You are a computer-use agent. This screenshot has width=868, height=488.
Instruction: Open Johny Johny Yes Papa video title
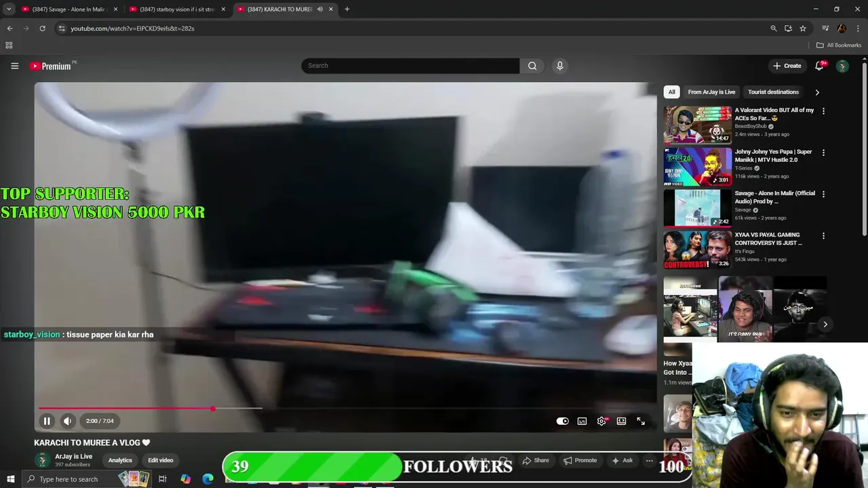[x=773, y=155]
